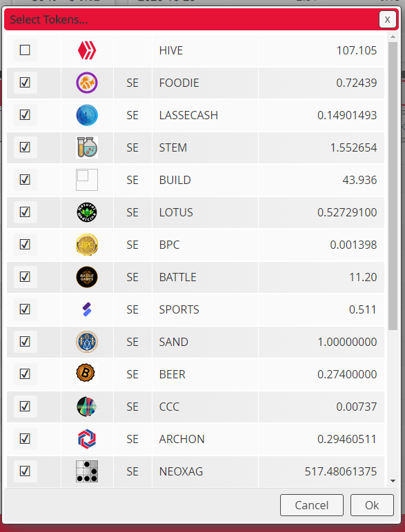
Task: Click the scrollbar down arrow
Action: coord(393,481)
